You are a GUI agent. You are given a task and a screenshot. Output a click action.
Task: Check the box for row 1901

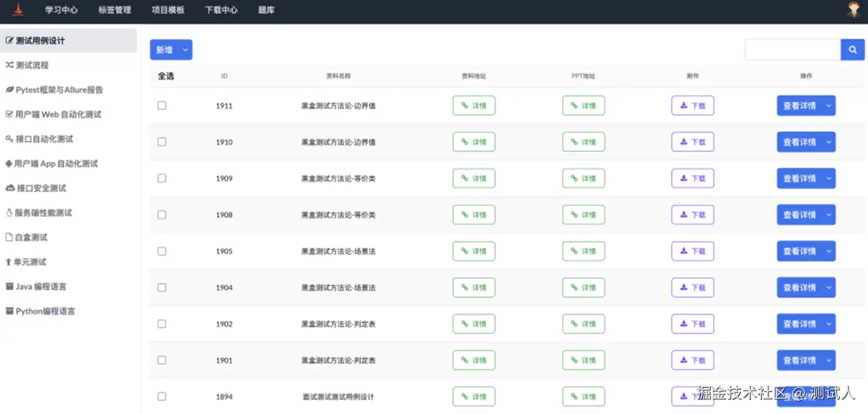coord(162,360)
